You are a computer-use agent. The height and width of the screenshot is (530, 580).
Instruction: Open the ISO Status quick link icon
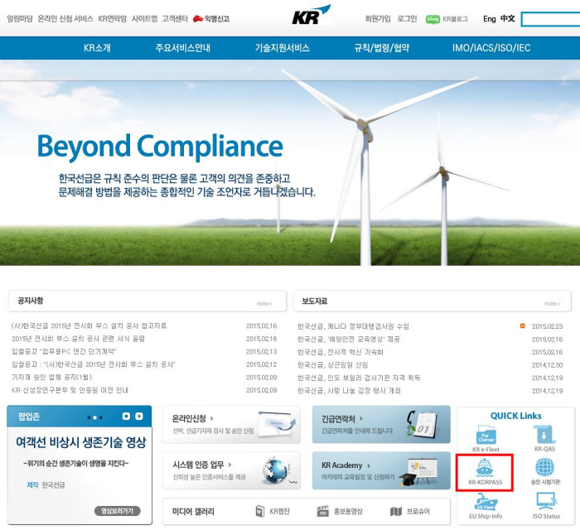[546, 502]
